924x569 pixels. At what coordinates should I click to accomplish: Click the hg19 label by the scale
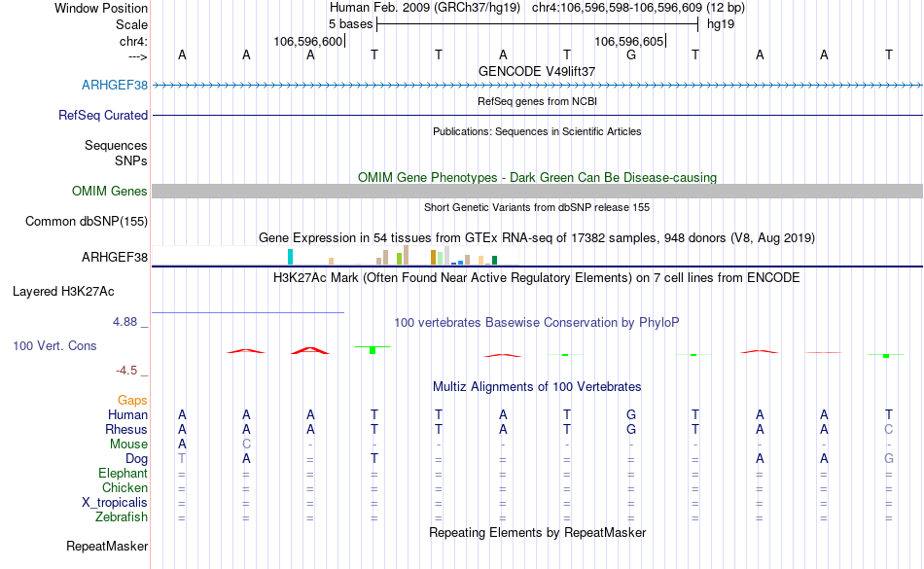pos(721,24)
